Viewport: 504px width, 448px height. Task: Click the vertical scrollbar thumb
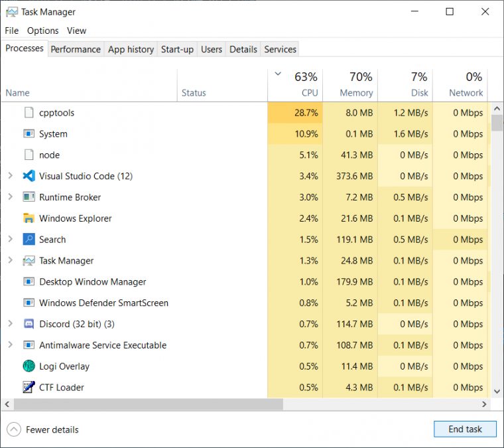point(497,123)
